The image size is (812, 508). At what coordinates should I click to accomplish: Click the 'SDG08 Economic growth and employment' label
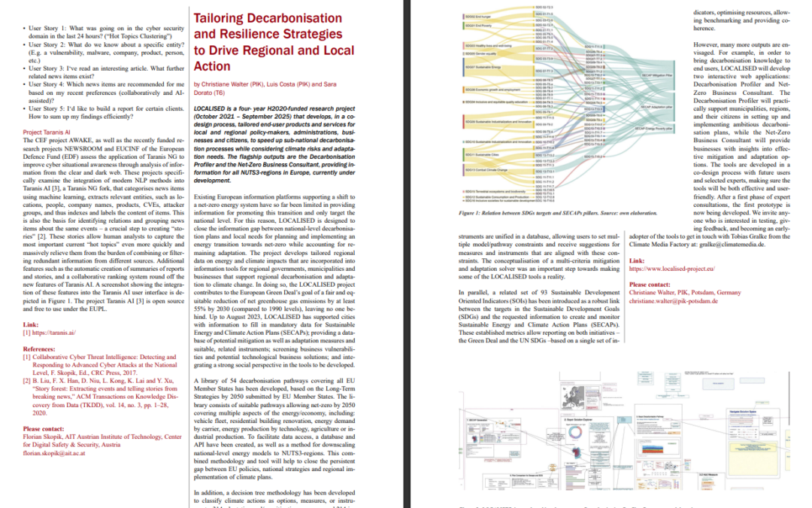click(x=492, y=90)
